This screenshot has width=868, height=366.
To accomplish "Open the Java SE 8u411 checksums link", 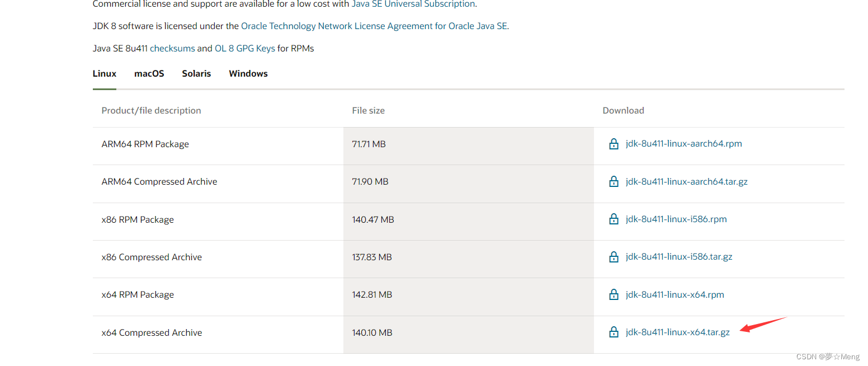I will click(172, 49).
